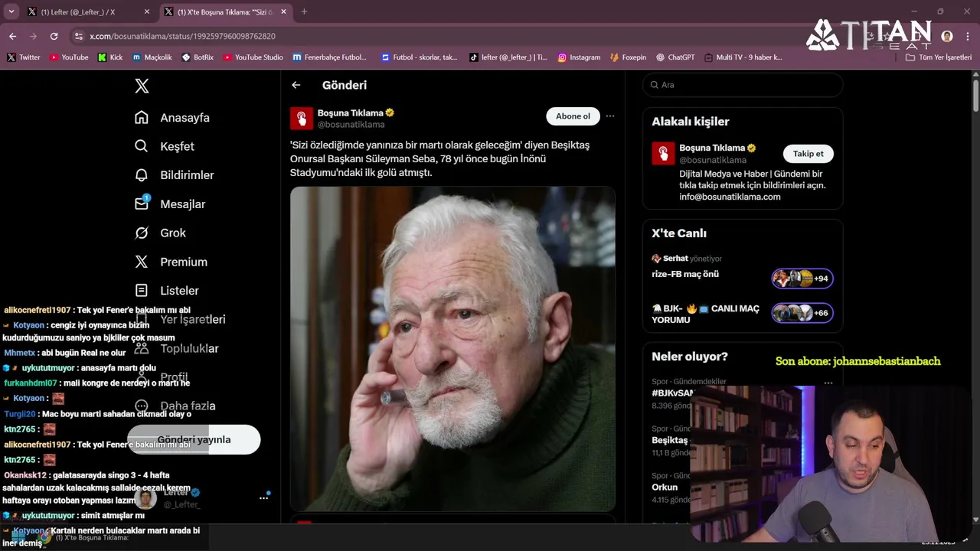Image resolution: width=980 pixels, height=551 pixels.
Task: Click the Ara search field
Action: [743, 85]
